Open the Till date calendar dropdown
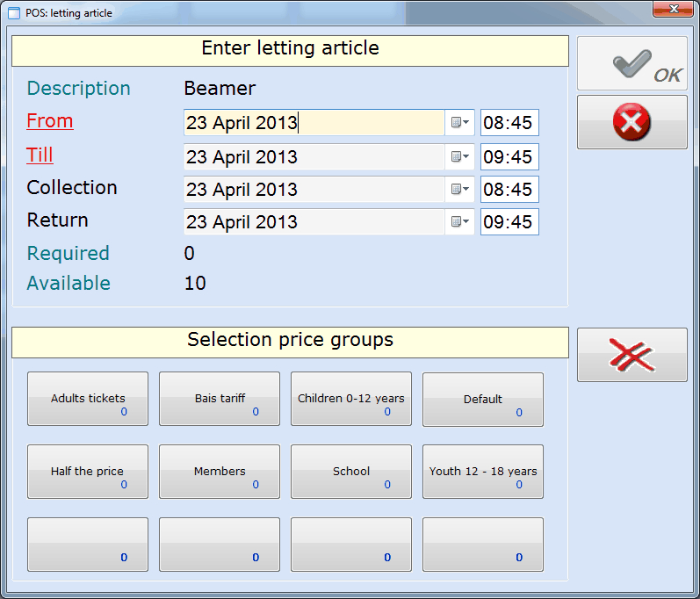Screen dimensions: 700x599 coord(460,157)
